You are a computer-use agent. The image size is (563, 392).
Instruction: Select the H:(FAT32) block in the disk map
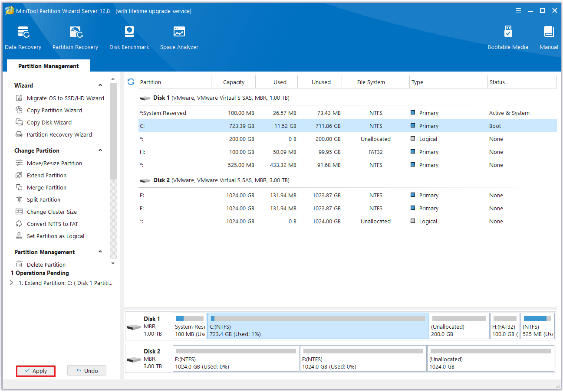click(x=505, y=326)
